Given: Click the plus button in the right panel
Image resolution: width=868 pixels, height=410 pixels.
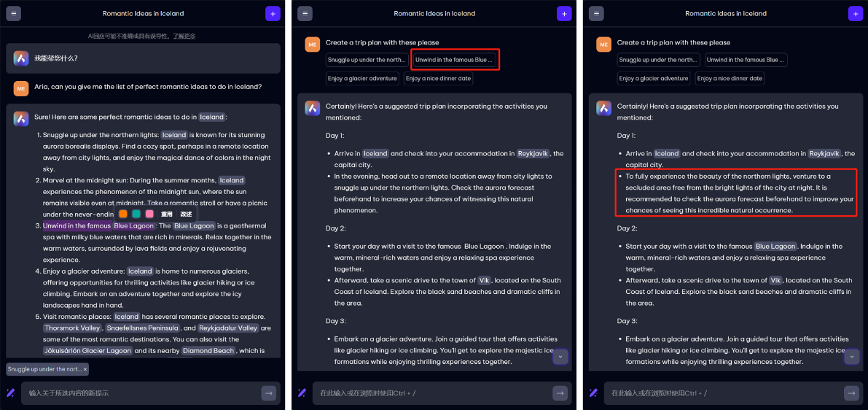Looking at the screenshot, I should [x=855, y=13].
